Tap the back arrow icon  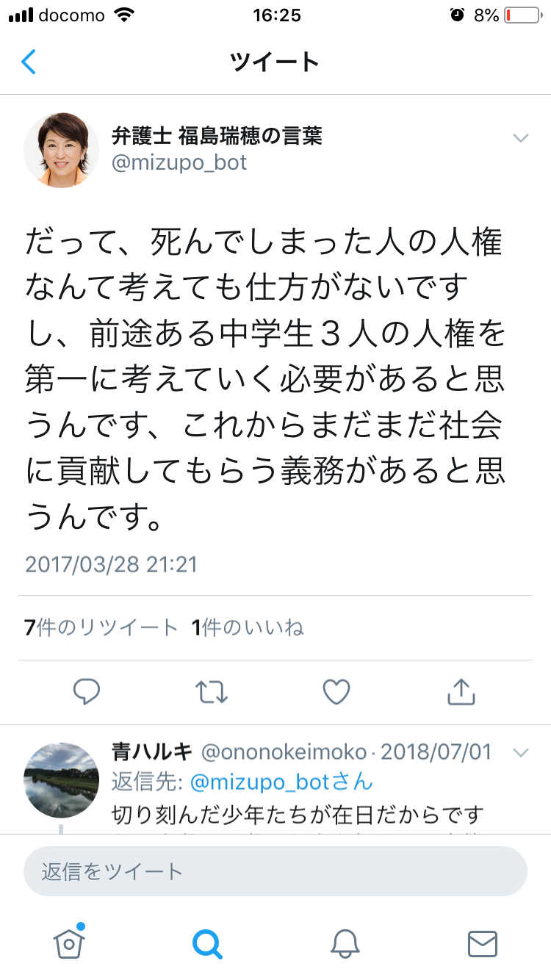pos(29,62)
